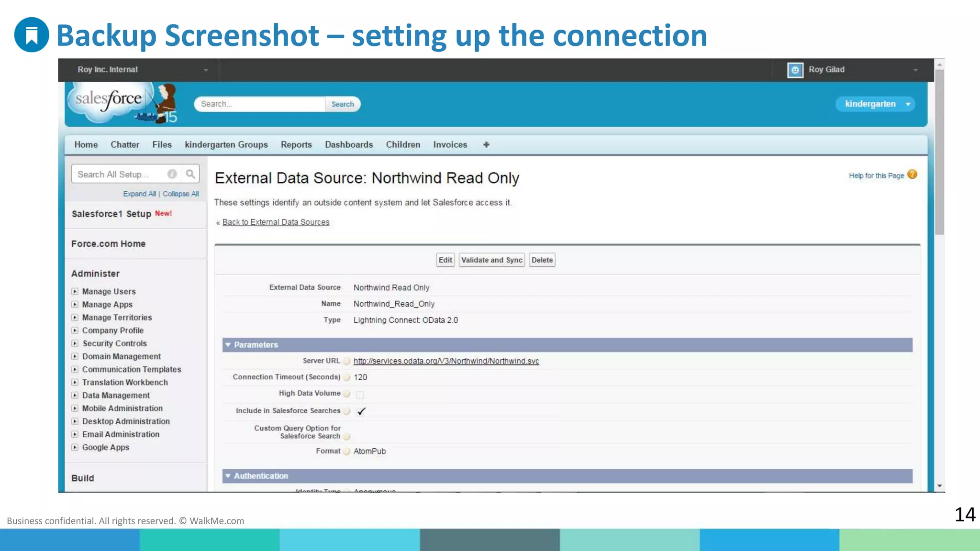Collapse the Authentication section
The image size is (980, 551).
point(228,476)
